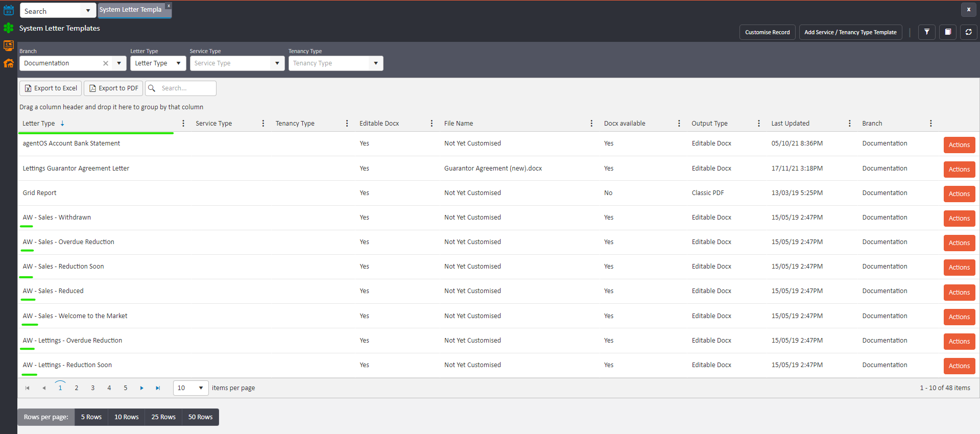The image size is (980, 434).
Task: Open the orange house sidebar icon
Action: coord(9,63)
